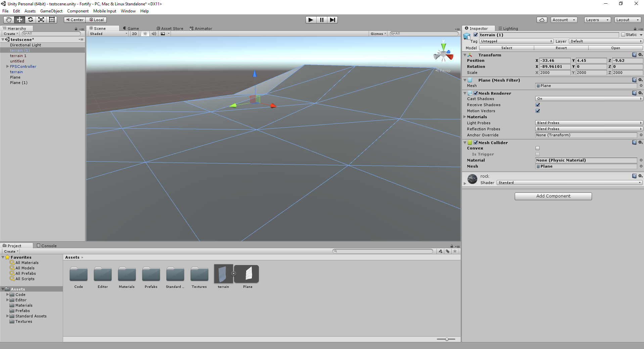The height and width of the screenshot is (349, 644).
Task: Toggle scene lighting sun icon
Action: click(145, 34)
